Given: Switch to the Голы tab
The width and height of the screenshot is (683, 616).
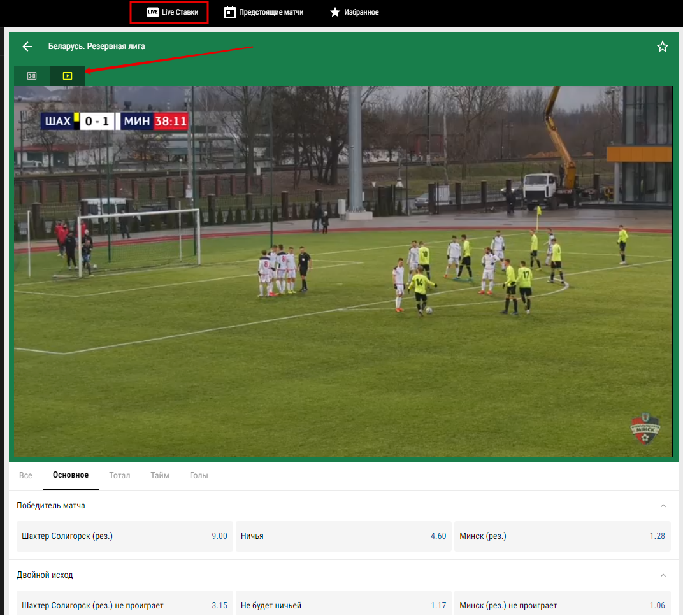Looking at the screenshot, I should pyautogui.click(x=199, y=475).
